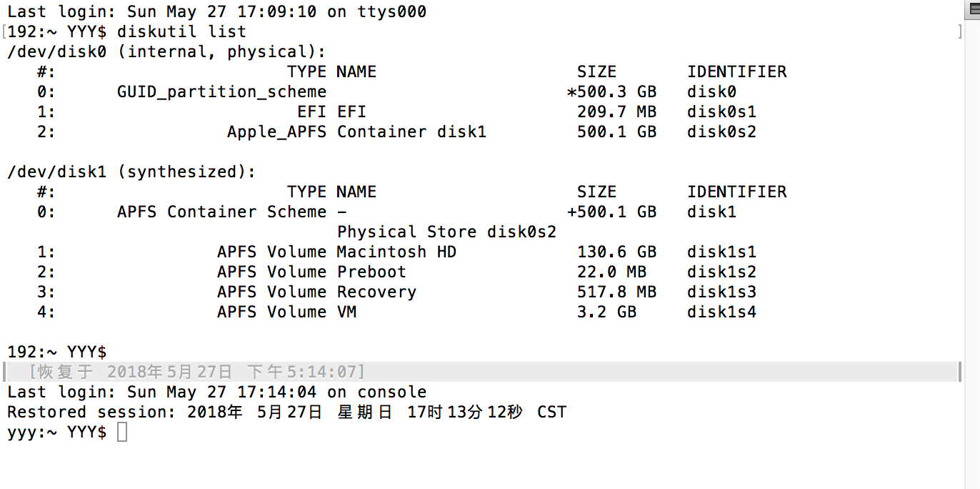
Task: Click the disk0s2 identifier in IDENTIFIER column
Action: click(721, 132)
